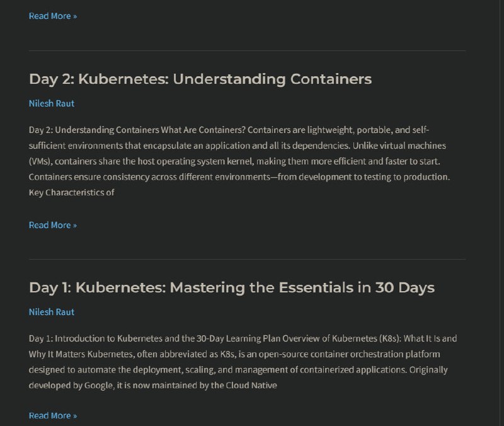
Task: Click the line starting 'sufficient environments that encapsulate'
Action: pos(238,146)
